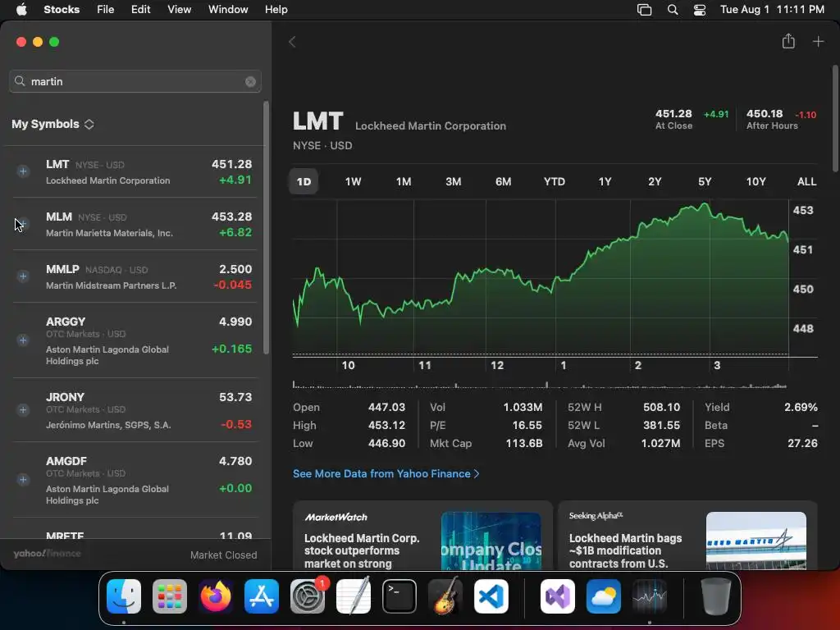Add JRONY to watchlist with plus icon
Image resolution: width=840 pixels, height=630 pixels.
23,410
